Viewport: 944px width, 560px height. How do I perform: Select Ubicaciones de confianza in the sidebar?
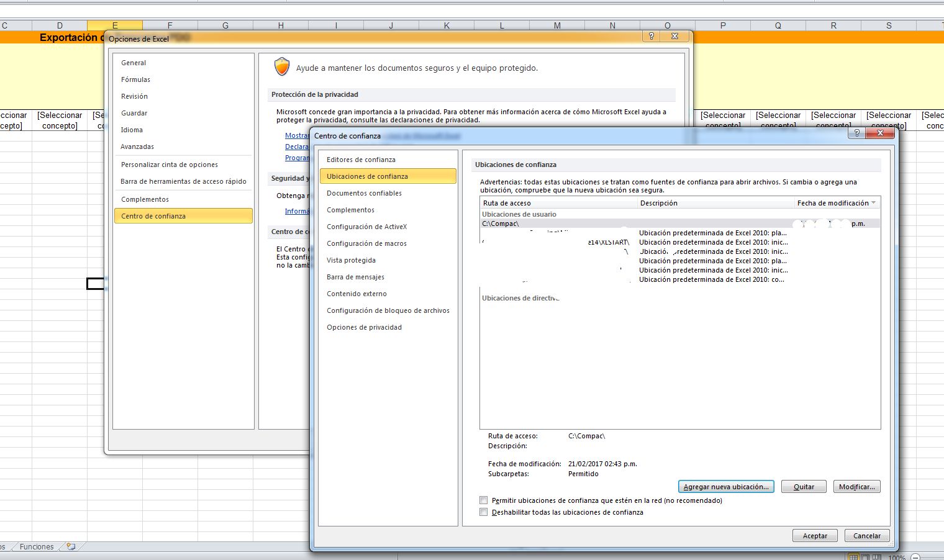tap(388, 176)
